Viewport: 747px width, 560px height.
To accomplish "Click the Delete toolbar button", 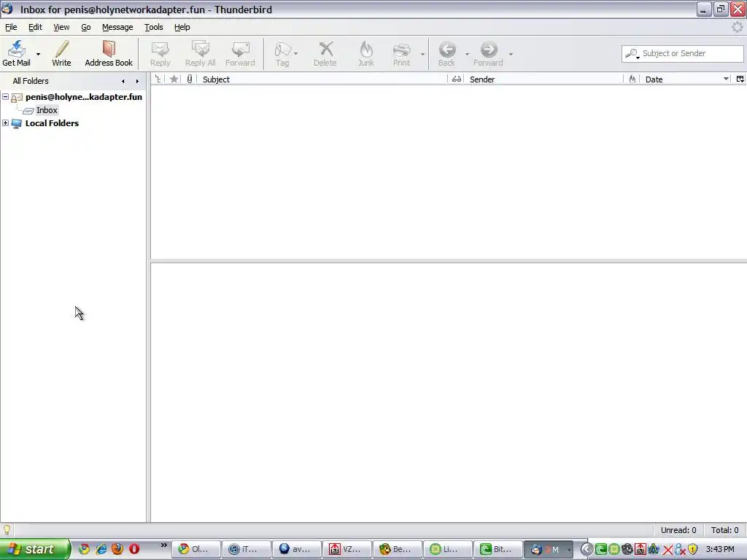I will pos(325,53).
